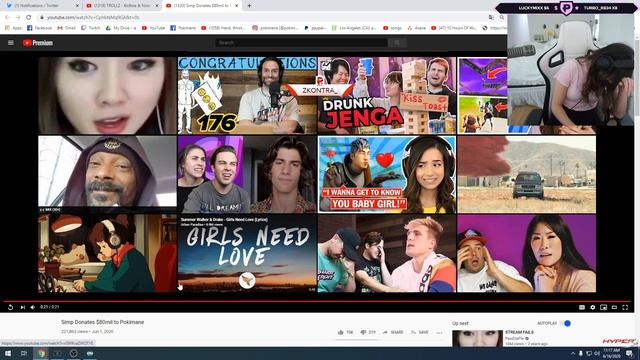Activate the miniplayer icon
Screen dimensions: 640x360
(x=603, y=307)
